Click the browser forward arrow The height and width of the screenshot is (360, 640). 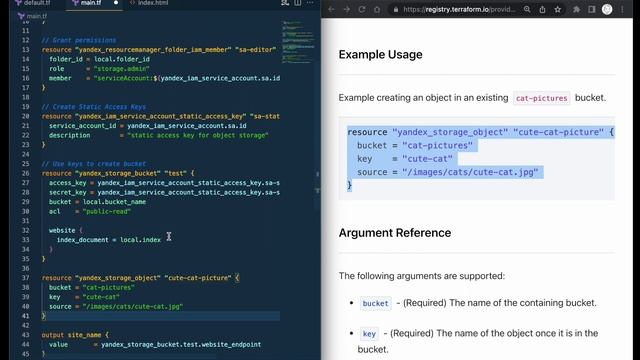pos(347,9)
